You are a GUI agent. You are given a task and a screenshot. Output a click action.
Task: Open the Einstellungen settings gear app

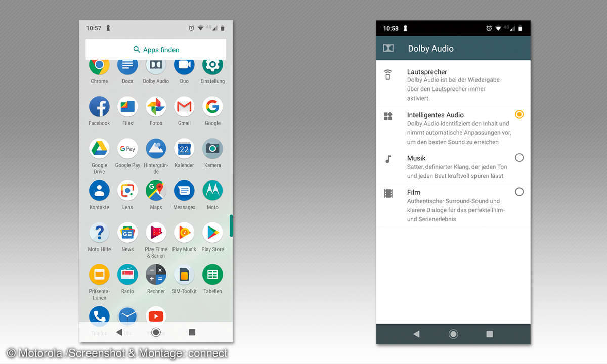click(x=212, y=65)
